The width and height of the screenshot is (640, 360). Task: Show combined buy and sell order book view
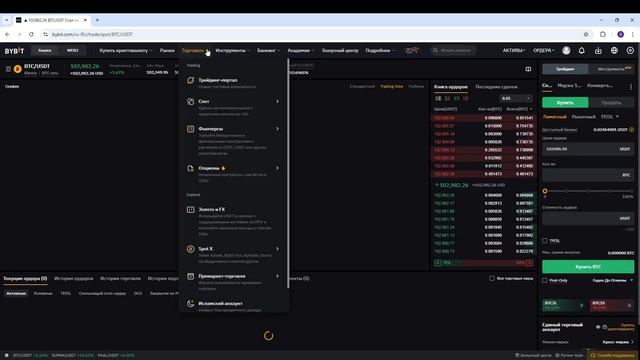pos(438,98)
